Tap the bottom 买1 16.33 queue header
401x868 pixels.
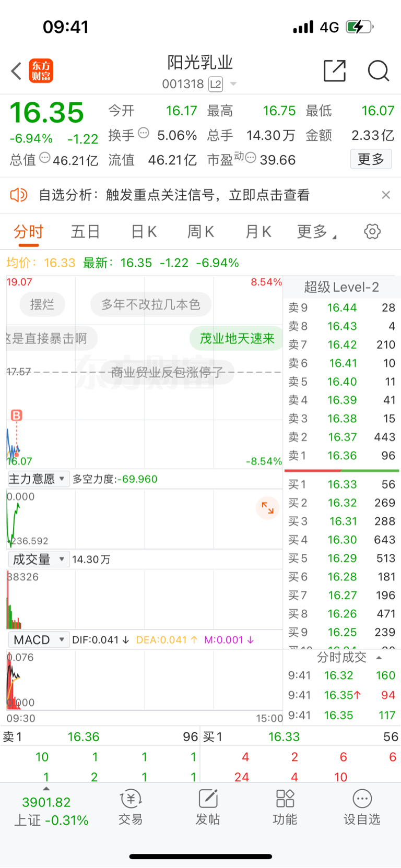301,736
